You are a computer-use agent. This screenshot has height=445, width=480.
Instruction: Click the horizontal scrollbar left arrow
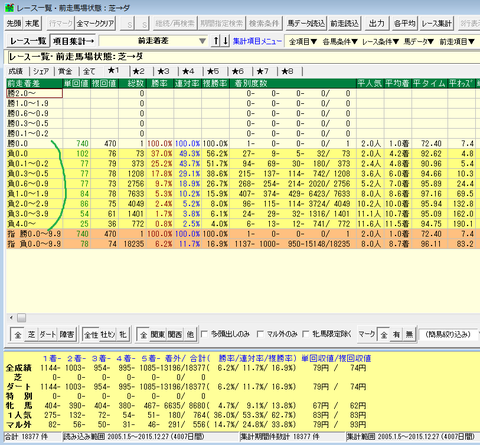pos(11,317)
